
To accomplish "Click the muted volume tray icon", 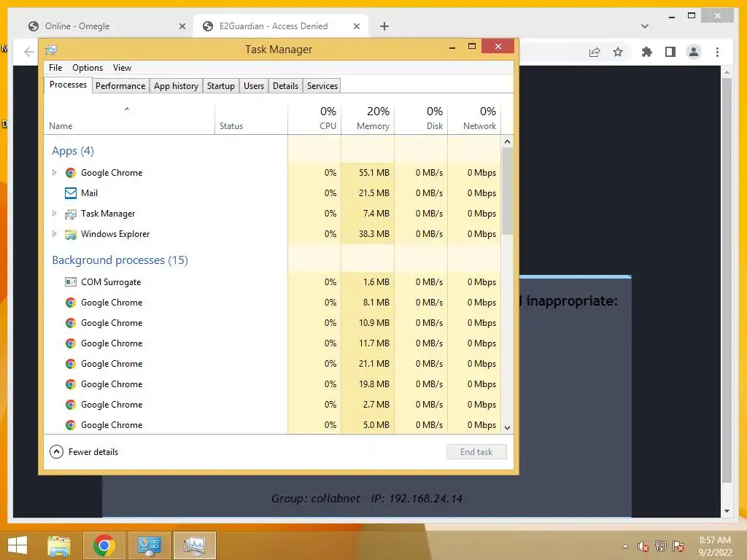I will pyautogui.click(x=643, y=546).
